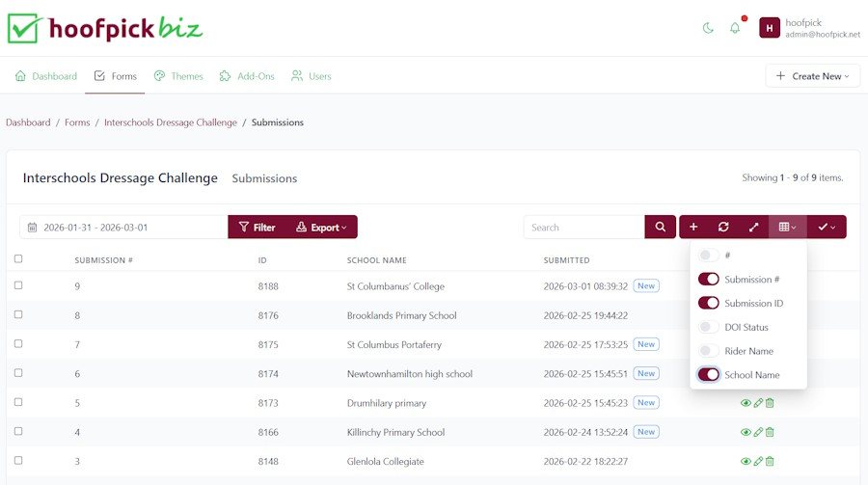The height and width of the screenshot is (485, 868).
Task: Refresh the submissions table
Action: pyautogui.click(x=723, y=227)
